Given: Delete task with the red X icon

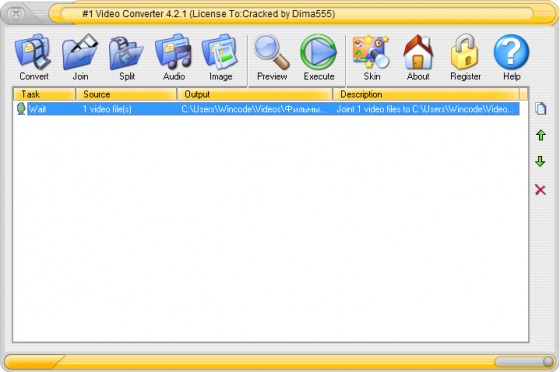Looking at the screenshot, I should coord(540,190).
